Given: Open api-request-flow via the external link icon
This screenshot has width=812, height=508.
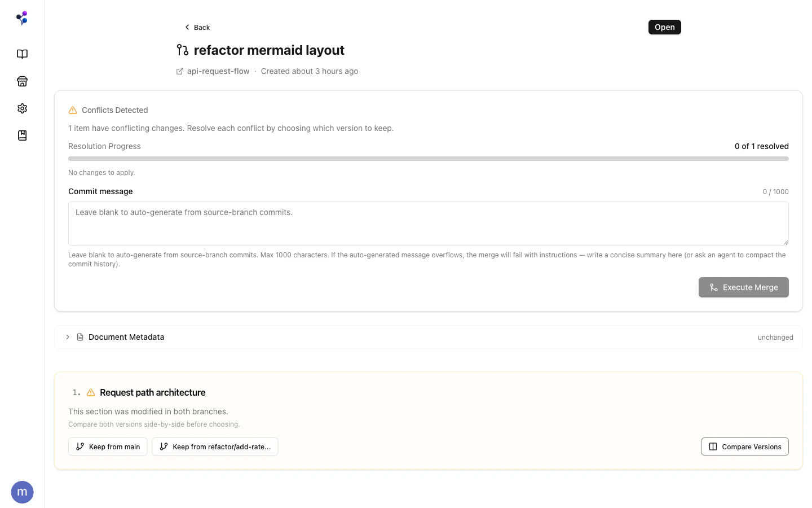Looking at the screenshot, I should point(179,71).
